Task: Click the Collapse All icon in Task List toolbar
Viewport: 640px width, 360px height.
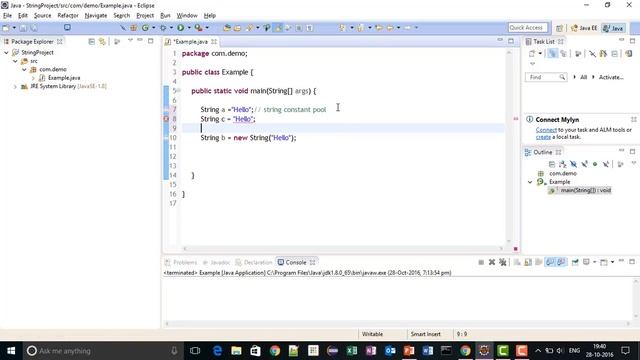Action: [615, 53]
